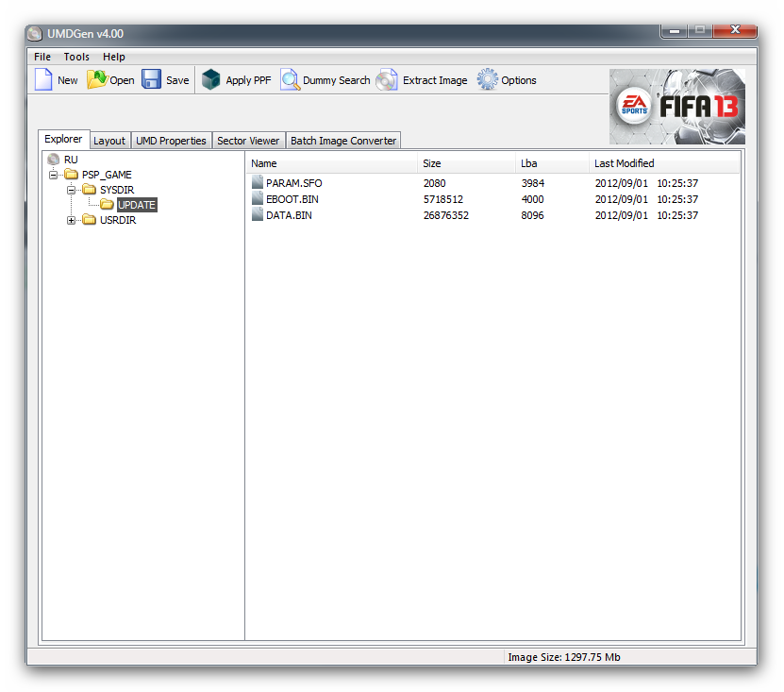Collapse the SYSDIR tree node
This screenshot has height=692, width=784.
(71, 190)
